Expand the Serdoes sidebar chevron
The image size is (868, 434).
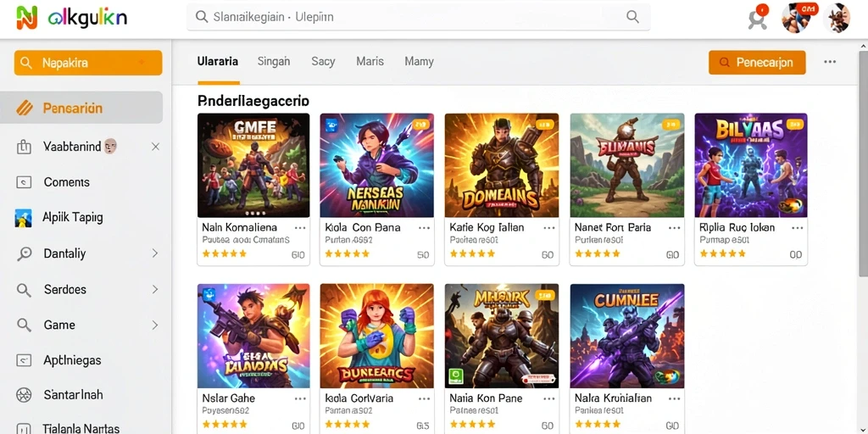(155, 290)
